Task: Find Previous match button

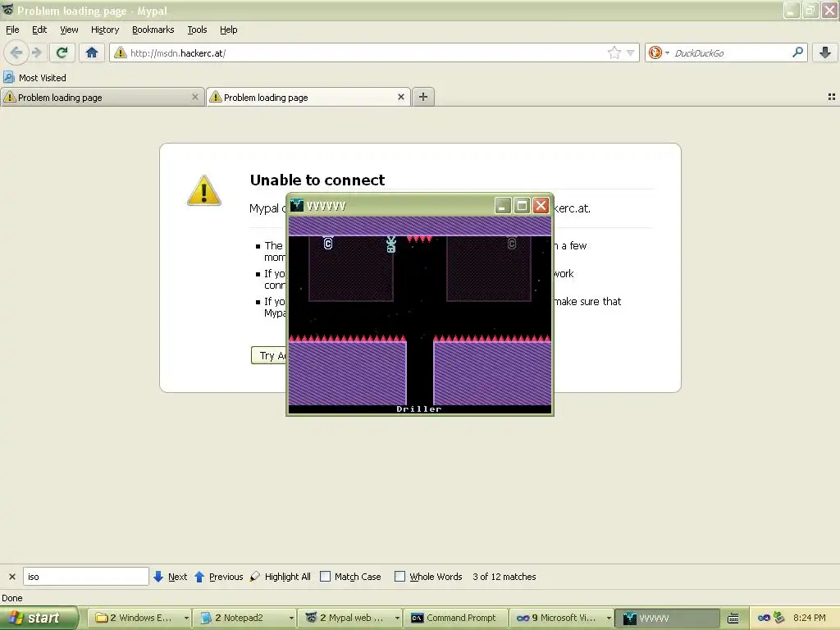Action: [218, 577]
